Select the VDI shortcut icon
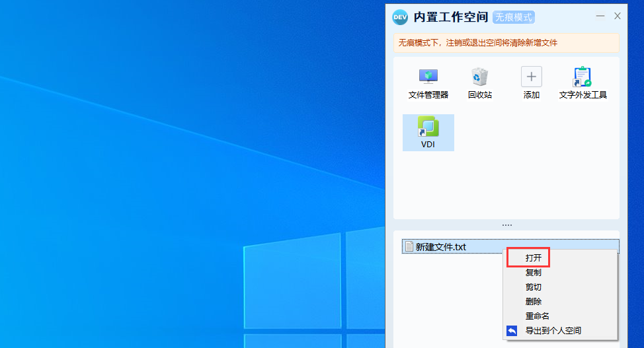 coord(428,133)
